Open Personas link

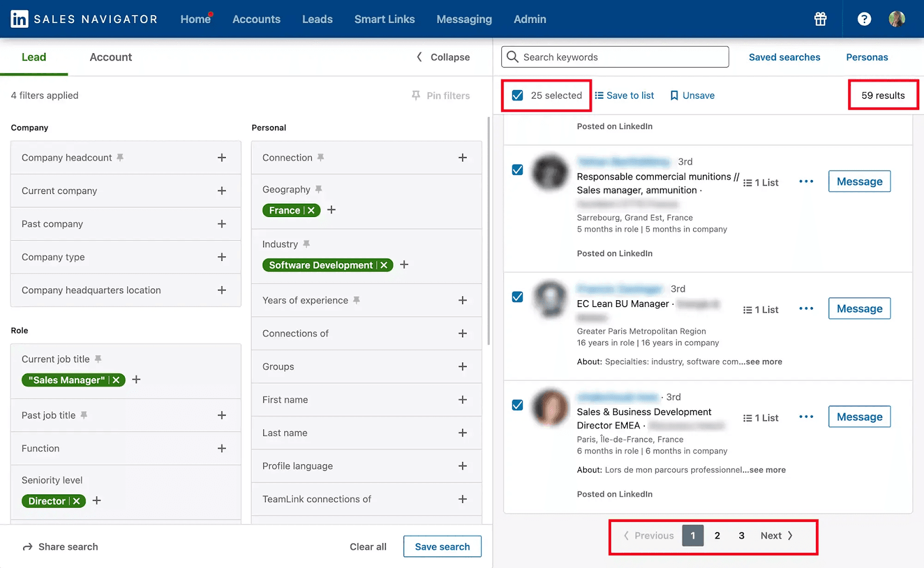[x=867, y=57]
